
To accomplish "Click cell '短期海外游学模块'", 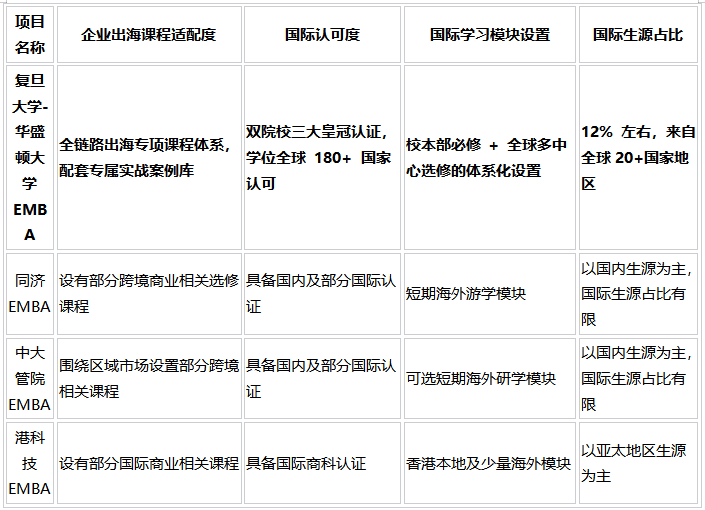I will point(490,294).
